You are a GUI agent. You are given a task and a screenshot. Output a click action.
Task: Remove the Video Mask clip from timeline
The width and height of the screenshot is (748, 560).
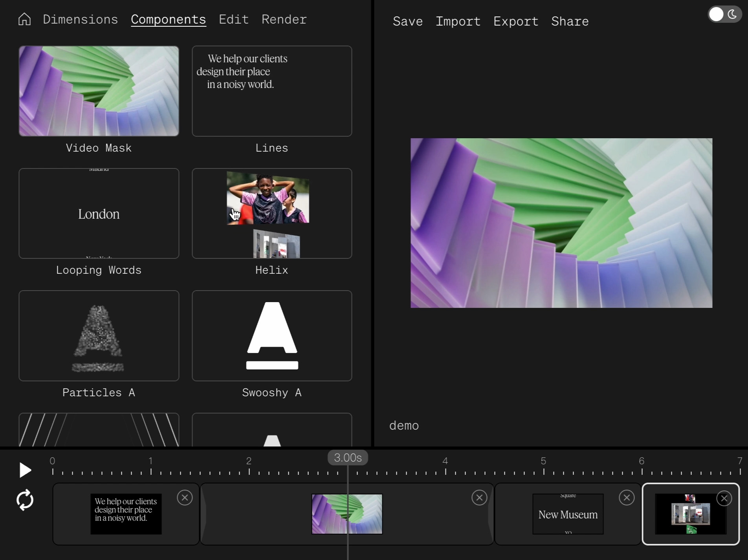tap(479, 498)
